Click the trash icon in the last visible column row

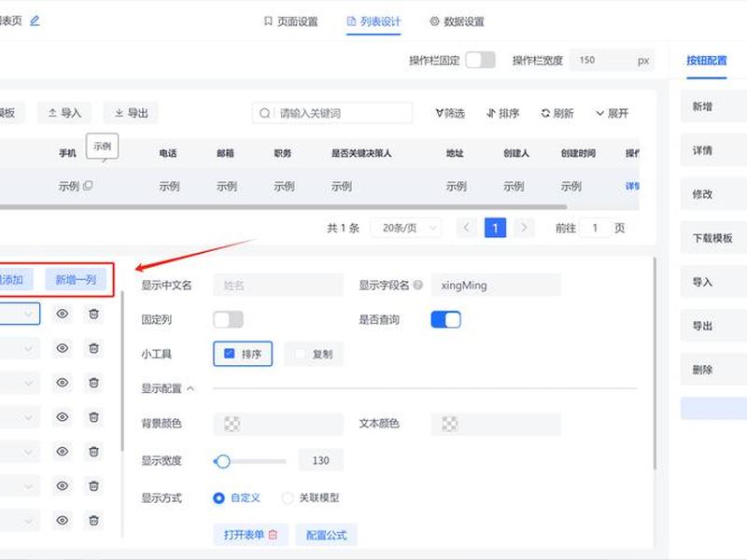click(x=94, y=520)
